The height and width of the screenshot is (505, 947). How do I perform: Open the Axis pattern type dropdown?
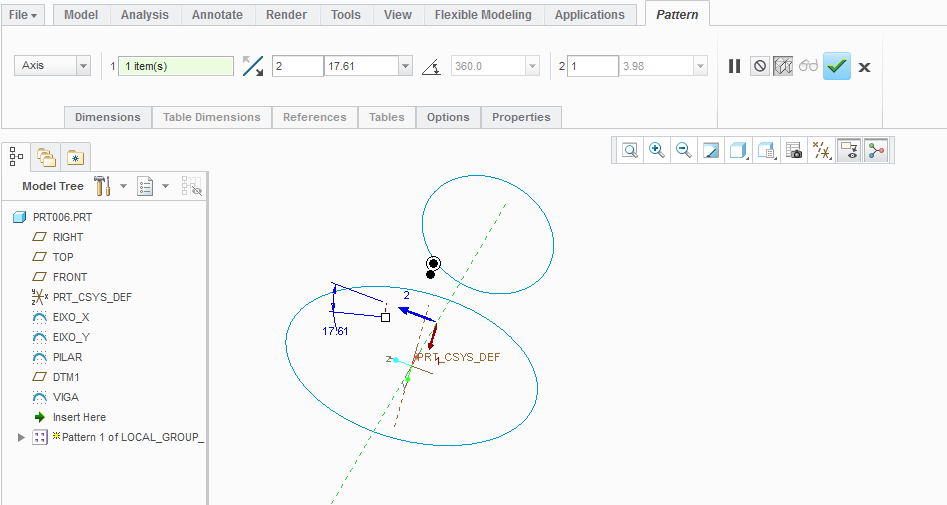click(x=83, y=66)
